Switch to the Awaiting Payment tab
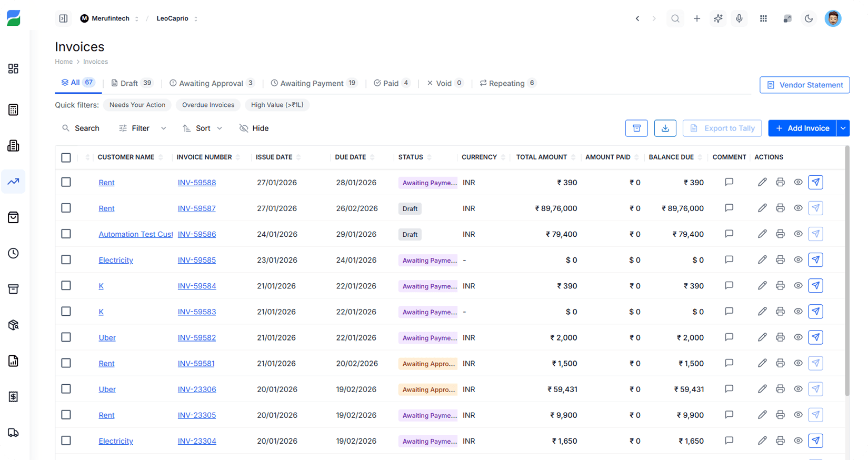868x460 pixels. pos(312,83)
